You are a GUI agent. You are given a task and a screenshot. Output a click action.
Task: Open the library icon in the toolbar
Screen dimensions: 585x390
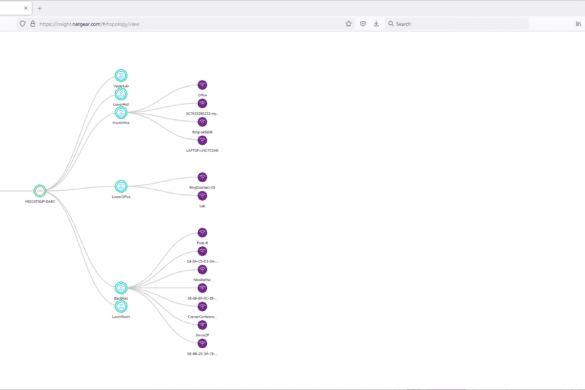[578, 24]
